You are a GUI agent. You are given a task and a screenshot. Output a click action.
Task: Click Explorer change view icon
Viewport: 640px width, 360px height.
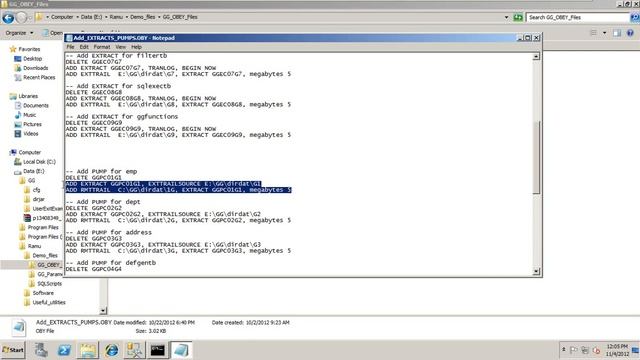(593, 33)
